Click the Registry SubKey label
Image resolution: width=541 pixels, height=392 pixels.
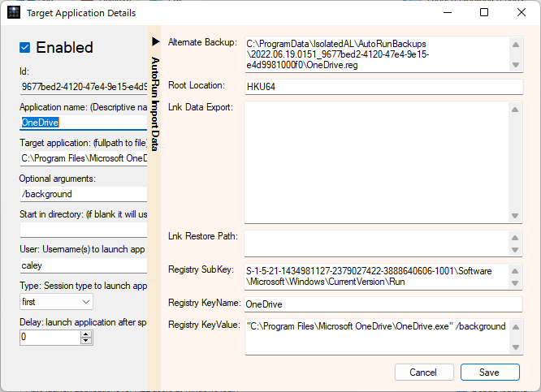201,269
